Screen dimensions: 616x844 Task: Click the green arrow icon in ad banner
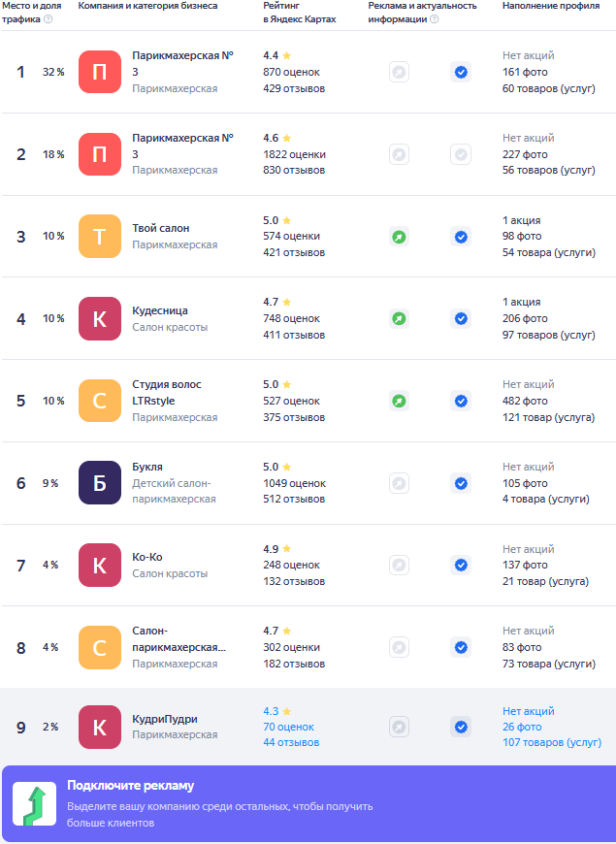pos(34,804)
